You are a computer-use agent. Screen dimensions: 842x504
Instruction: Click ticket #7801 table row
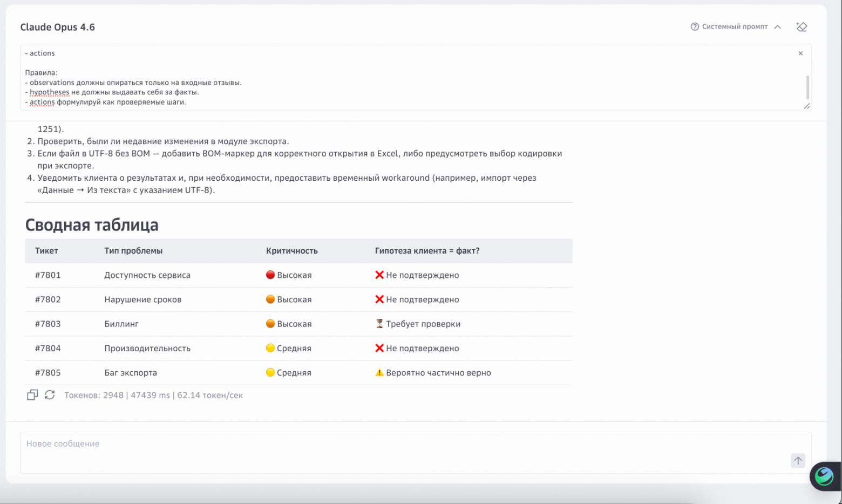coord(298,275)
